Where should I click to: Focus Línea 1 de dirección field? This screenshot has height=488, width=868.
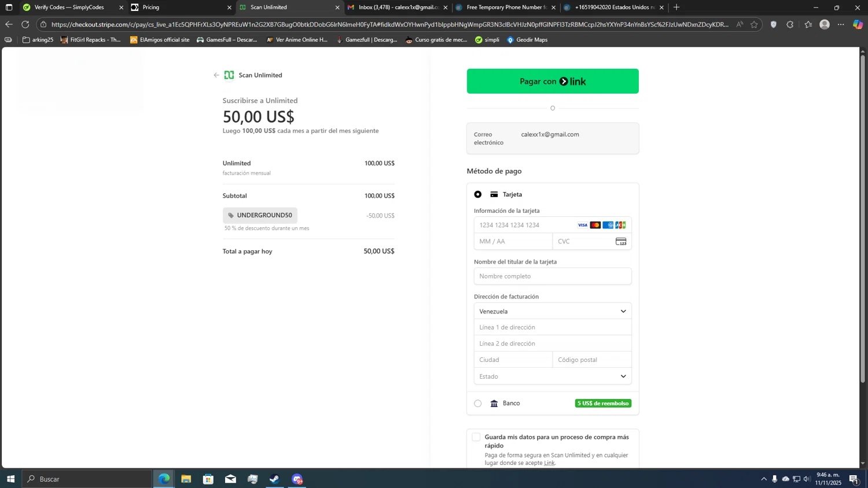(x=553, y=327)
